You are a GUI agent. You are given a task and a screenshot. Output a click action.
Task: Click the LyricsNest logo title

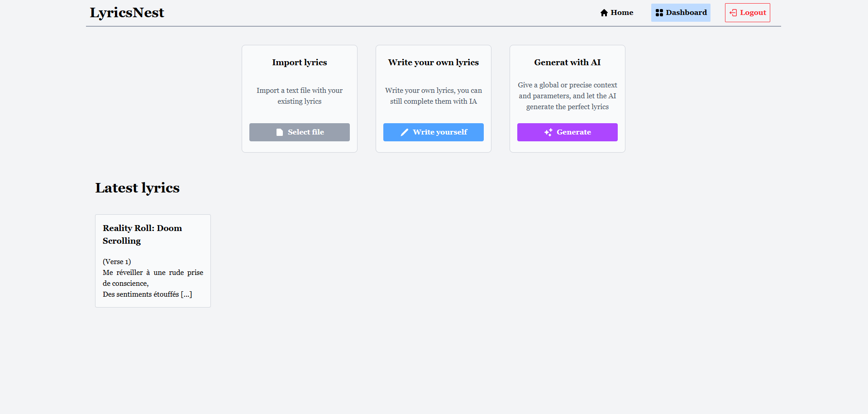point(127,13)
